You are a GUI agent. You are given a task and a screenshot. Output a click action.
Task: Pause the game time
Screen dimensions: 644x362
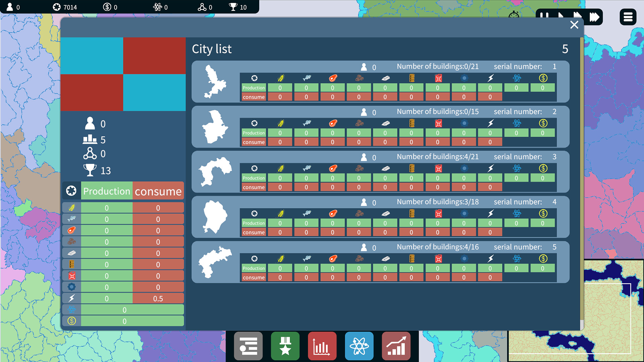(x=544, y=15)
